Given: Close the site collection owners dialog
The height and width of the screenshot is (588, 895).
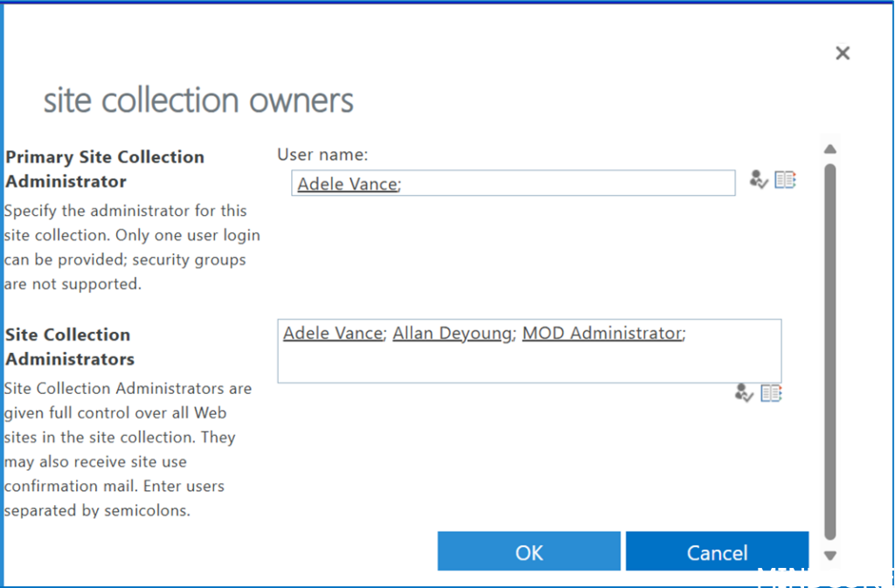Looking at the screenshot, I should click(843, 53).
